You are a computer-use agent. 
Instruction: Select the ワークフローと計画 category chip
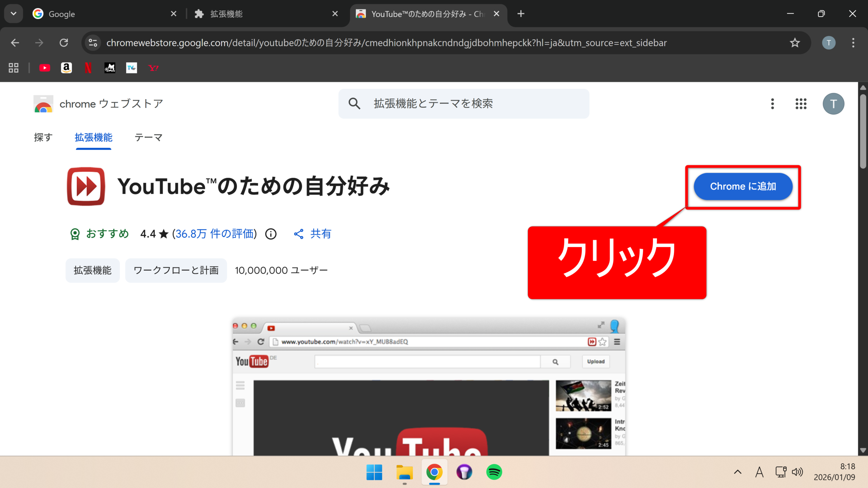176,270
